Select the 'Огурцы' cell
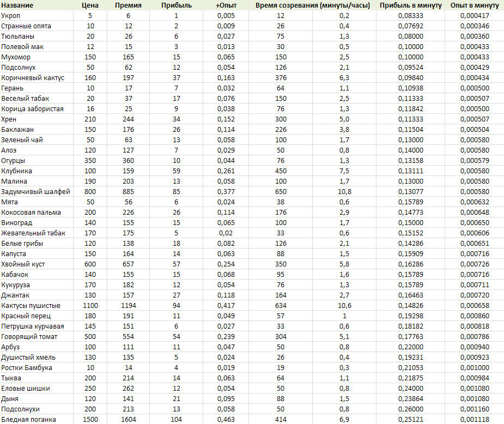The height and width of the screenshot is (424, 504). coord(13,161)
